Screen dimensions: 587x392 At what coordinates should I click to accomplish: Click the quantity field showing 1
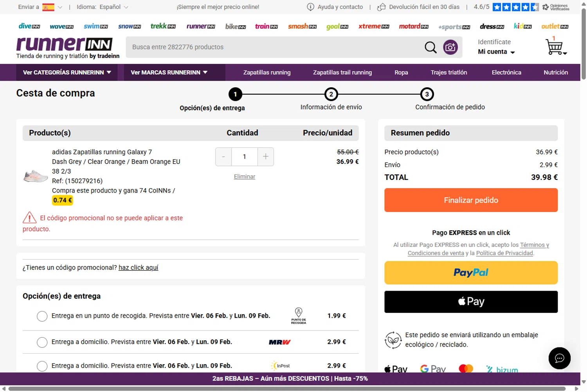[x=245, y=157]
